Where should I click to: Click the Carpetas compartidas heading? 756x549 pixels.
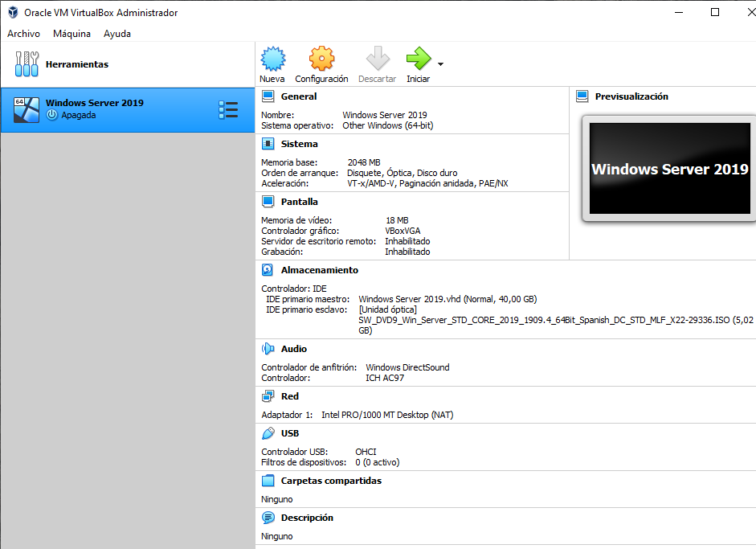pyautogui.click(x=331, y=481)
